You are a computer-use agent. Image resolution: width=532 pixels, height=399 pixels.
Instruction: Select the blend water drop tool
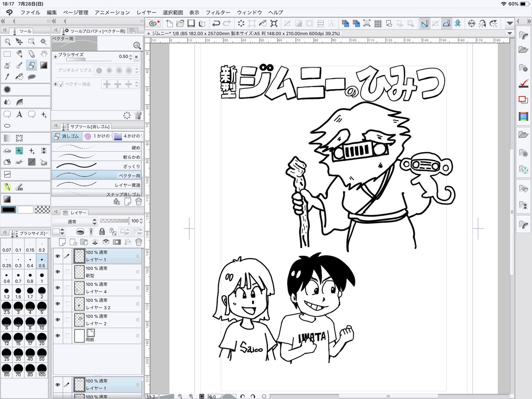pos(8,102)
